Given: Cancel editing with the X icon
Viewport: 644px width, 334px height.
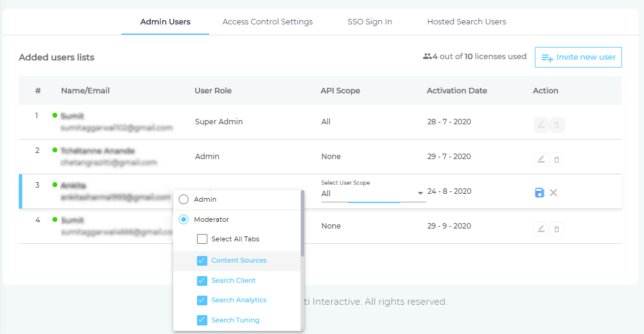Looking at the screenshot, I should pyautogui.click(x=553, y=193).
